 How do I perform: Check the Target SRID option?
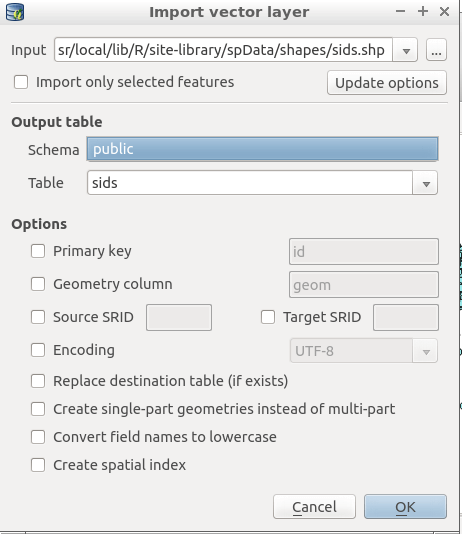pyautogui.click(x=268, y=317)
